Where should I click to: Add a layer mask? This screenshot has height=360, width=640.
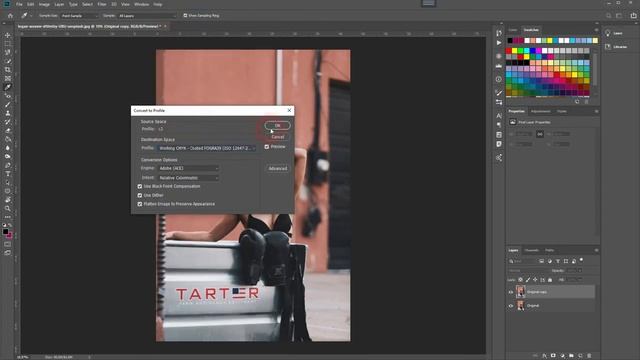553,356
